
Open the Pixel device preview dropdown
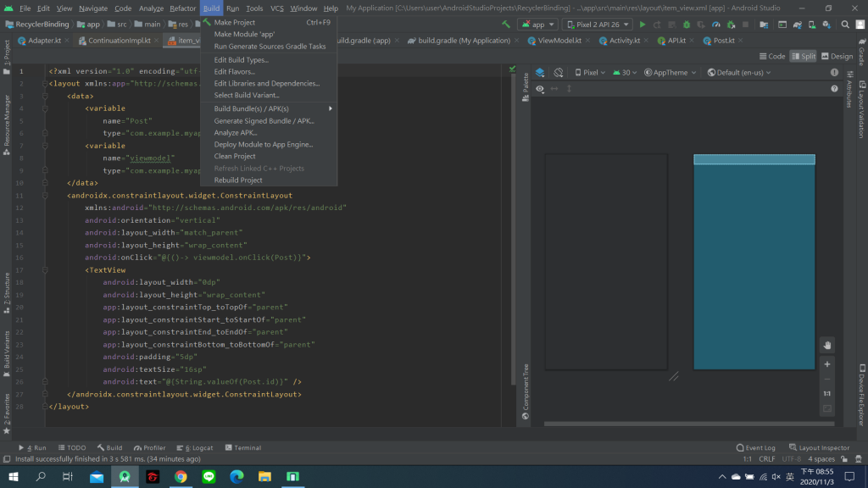click(x=590, y=73)
